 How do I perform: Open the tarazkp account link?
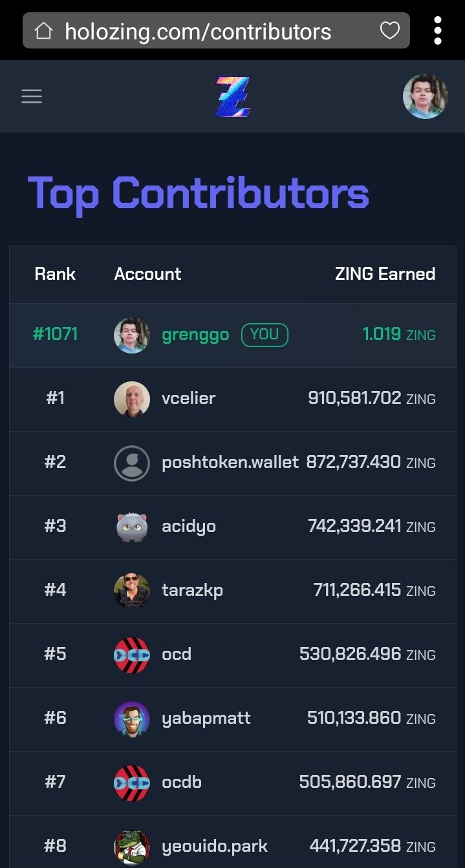(192, 591)
